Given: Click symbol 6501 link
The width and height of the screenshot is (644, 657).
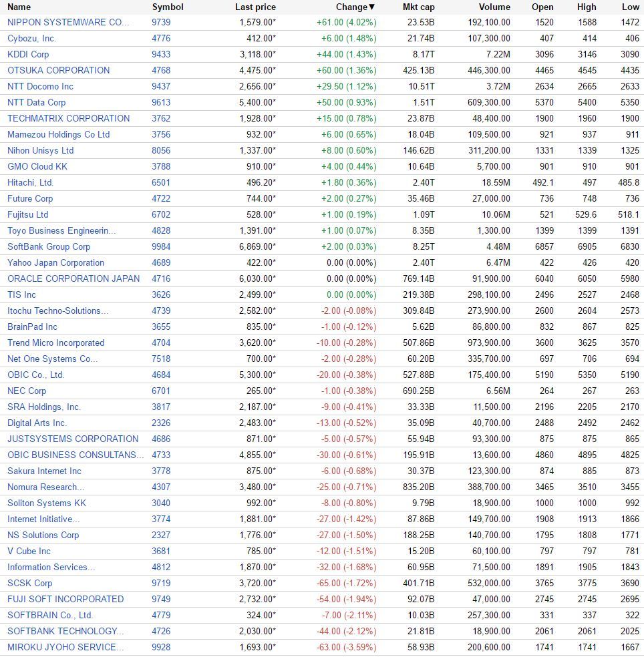Looking at the screenshot, I should [x=161, y=183].
